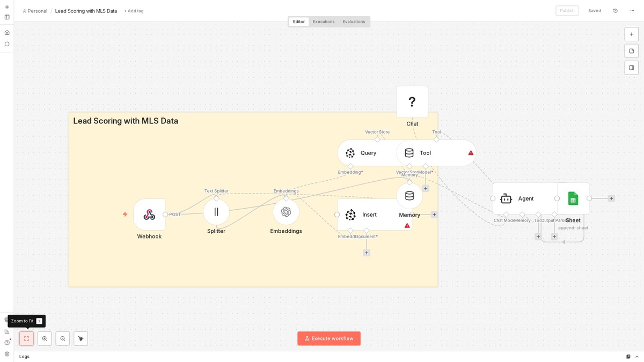Image resolution: width=644 pixels, height=362 pixels.
Task: Open the Personal project breadcrumb
Action: [x=35, y=11]
